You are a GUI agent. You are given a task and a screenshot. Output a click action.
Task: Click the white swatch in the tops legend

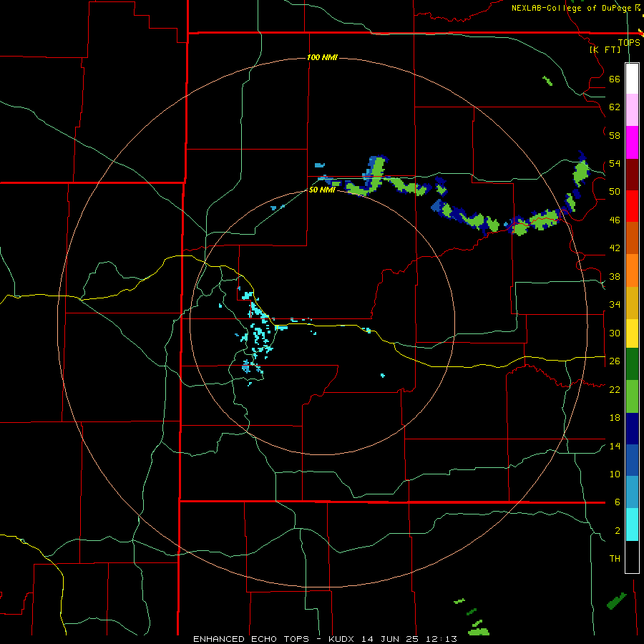632,79
